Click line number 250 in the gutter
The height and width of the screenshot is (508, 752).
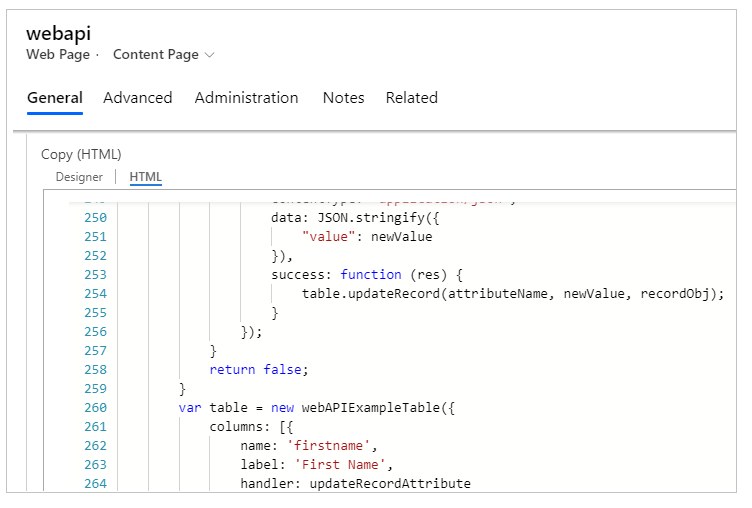(95, 218)
